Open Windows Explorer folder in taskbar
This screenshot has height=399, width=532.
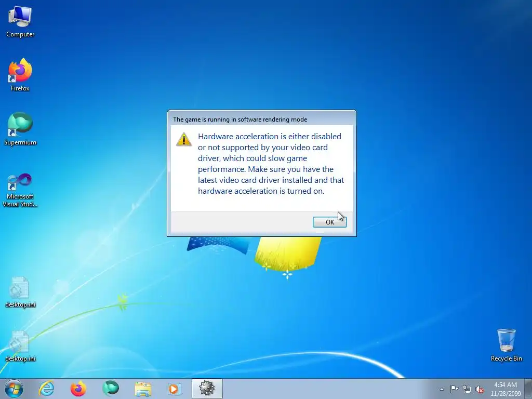142,389
